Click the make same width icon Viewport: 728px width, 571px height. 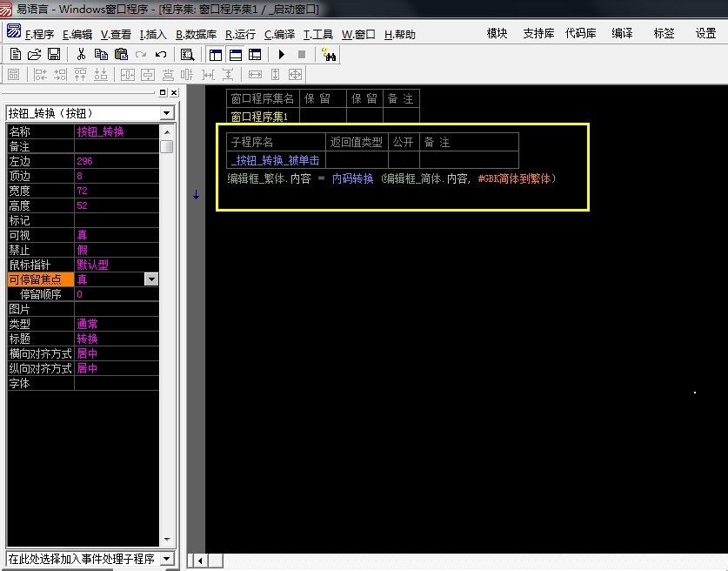click(255, 74)
